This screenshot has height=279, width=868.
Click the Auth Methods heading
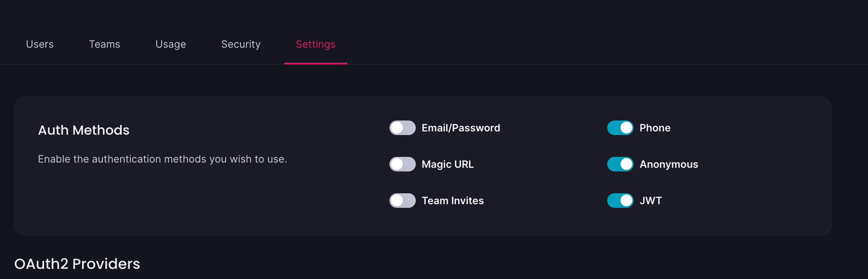click(84, 130)
